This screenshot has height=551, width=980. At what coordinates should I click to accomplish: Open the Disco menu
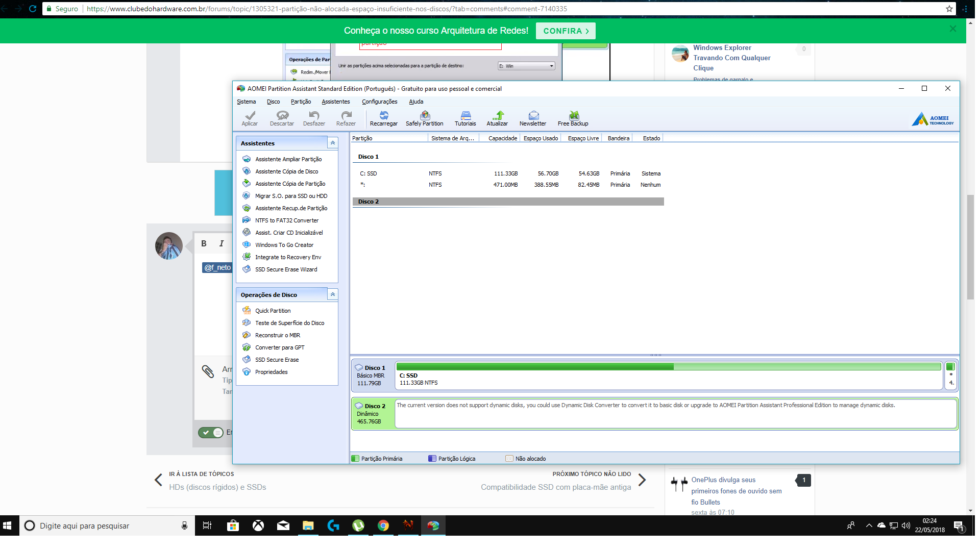tap(274, 102)
